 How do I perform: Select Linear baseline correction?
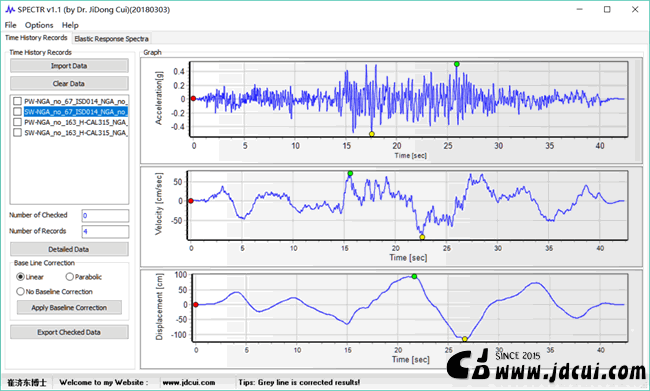point(30,277)
